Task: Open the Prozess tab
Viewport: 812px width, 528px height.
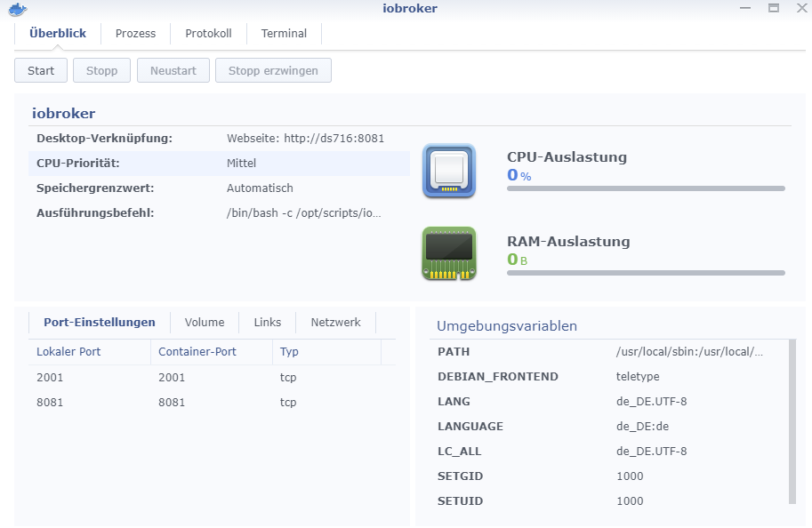Action: (136, 34)
